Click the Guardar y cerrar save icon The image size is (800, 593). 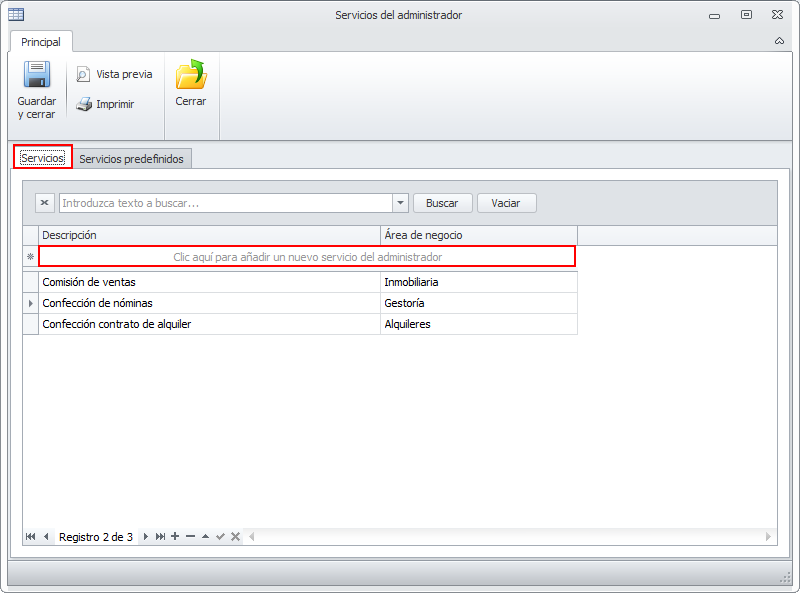[37, 75]
